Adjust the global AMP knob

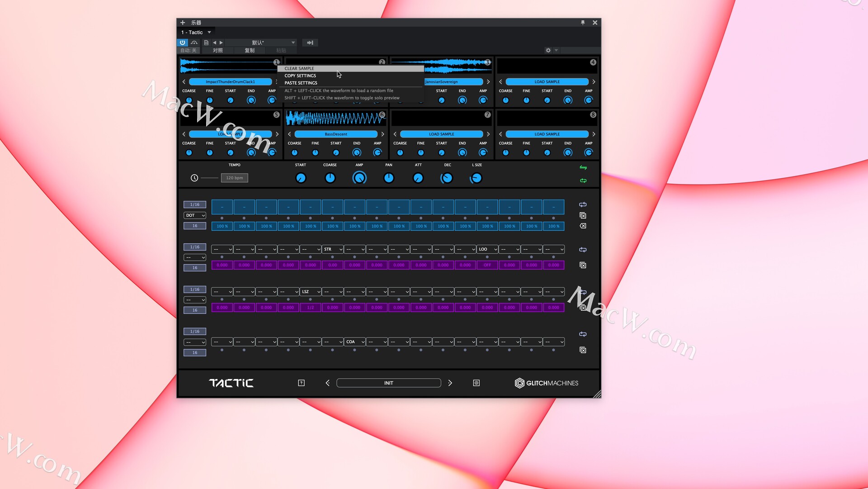(x=359, y=178)
